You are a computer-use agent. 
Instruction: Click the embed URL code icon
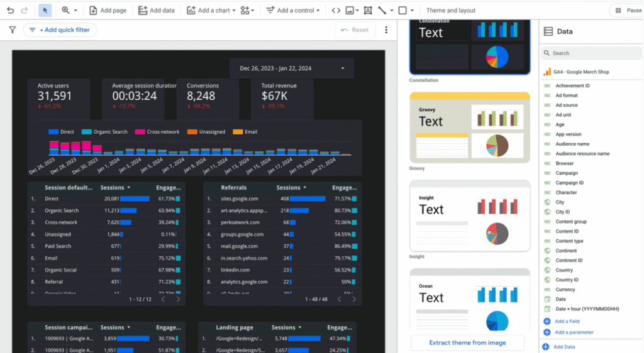pyautogui.click(x=336, y=11)
